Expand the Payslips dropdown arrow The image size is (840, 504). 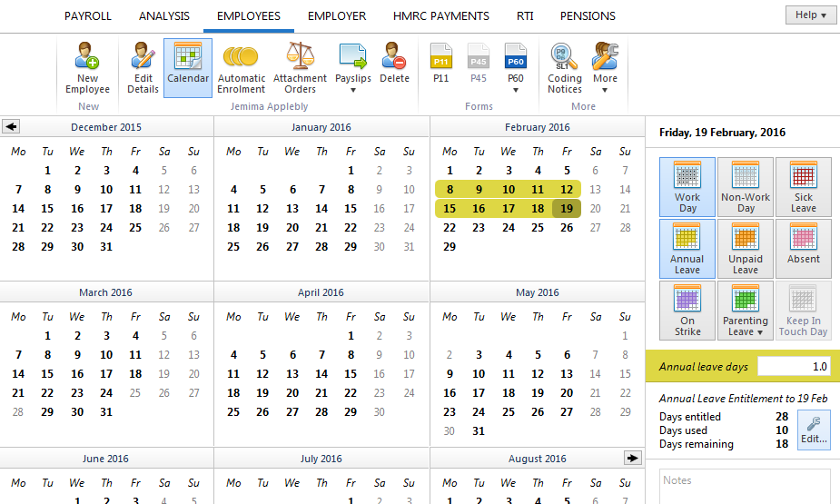tap(353, 91)
